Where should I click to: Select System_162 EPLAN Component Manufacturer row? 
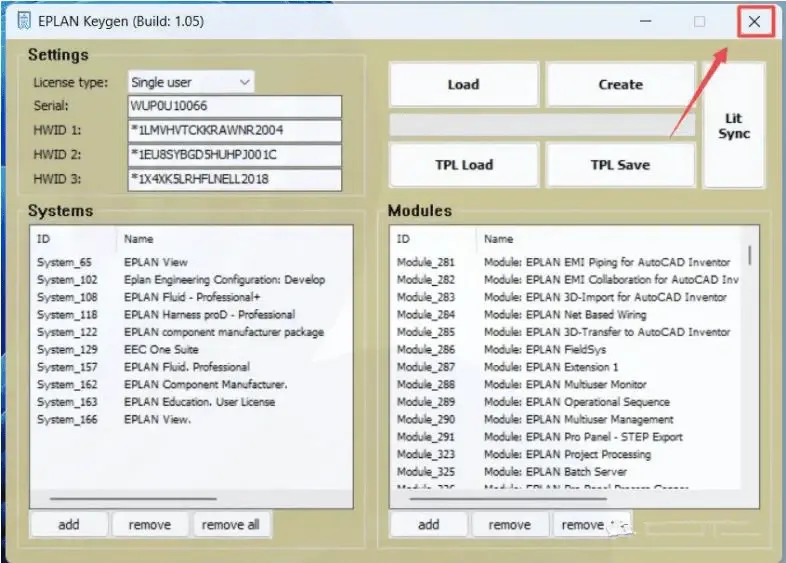pos(191,385)
